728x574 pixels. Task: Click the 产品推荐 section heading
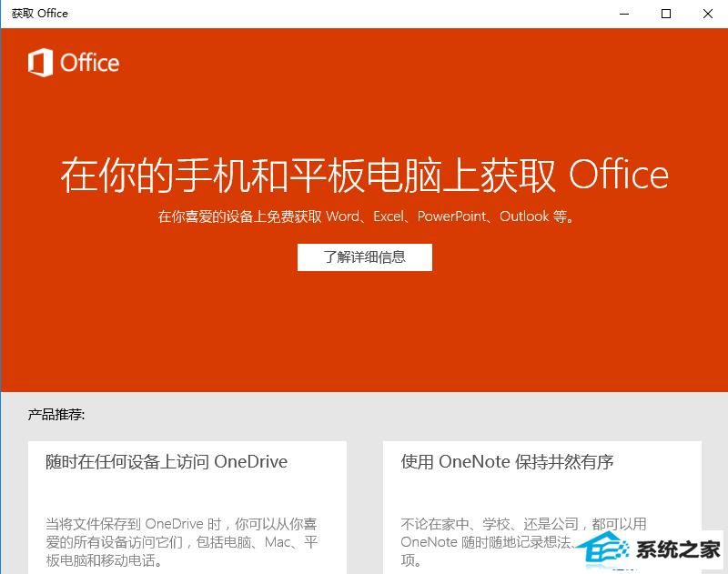point(56,415)
